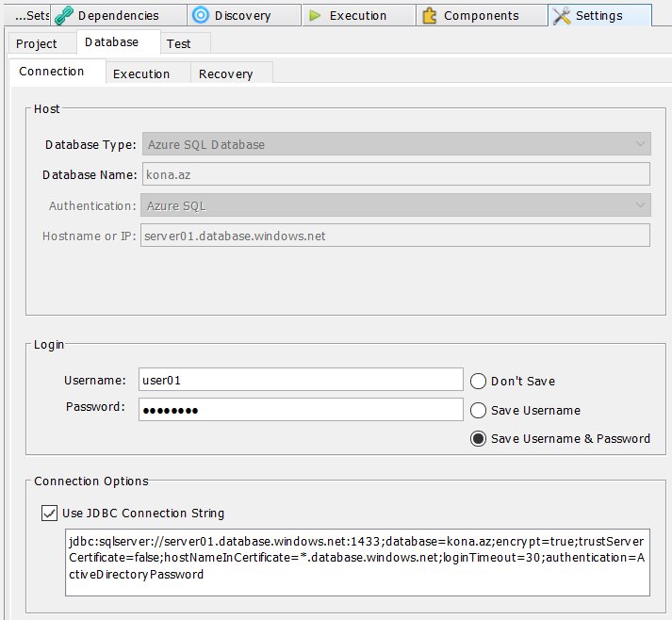The width and height of the screenshot is (672, 620).
Task: Click the Password: label
Action: 95,406
